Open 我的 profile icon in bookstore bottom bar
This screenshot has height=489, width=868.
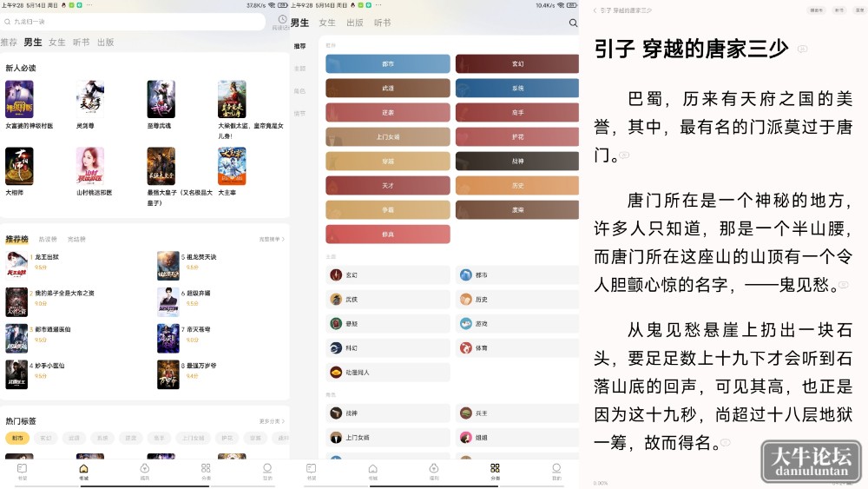[x=267, y=471]
